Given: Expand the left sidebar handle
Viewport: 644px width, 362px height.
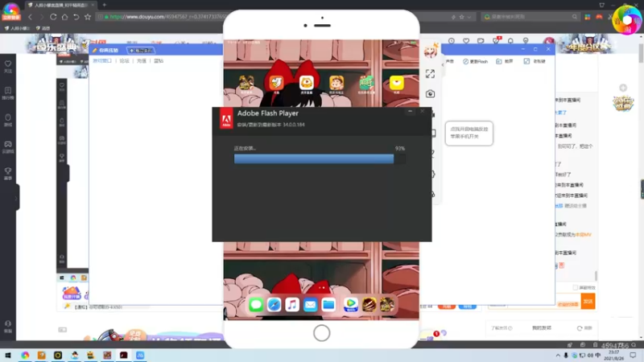Looking at the screenshot, I should tap(16, 198).
